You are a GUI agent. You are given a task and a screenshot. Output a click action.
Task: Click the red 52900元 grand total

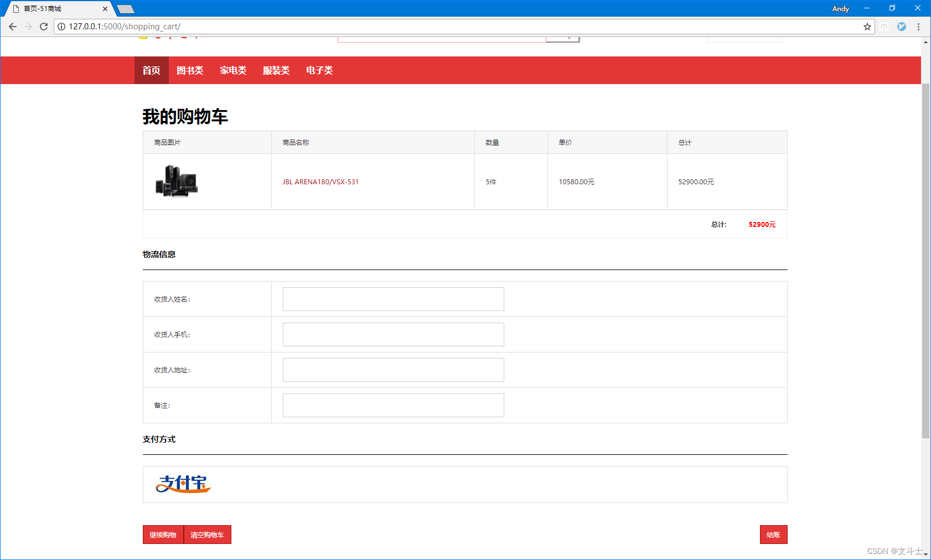coord(762,224)
